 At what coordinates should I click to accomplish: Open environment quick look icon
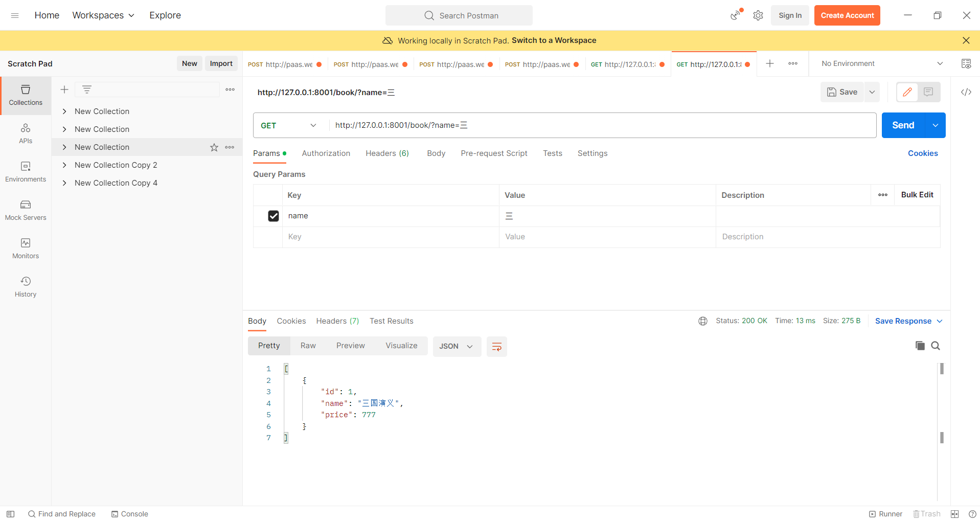[966, 63]
